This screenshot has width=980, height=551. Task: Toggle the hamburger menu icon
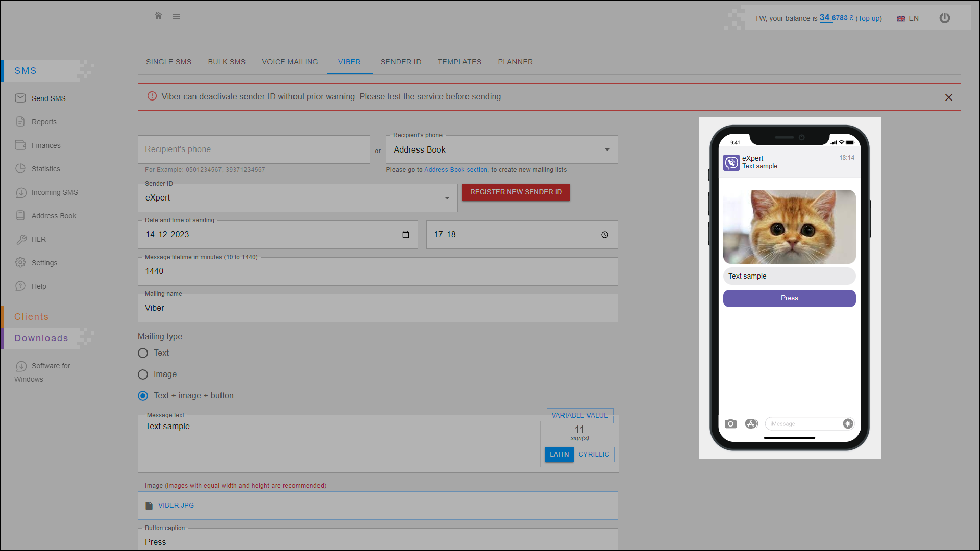(x=176, y=17)
